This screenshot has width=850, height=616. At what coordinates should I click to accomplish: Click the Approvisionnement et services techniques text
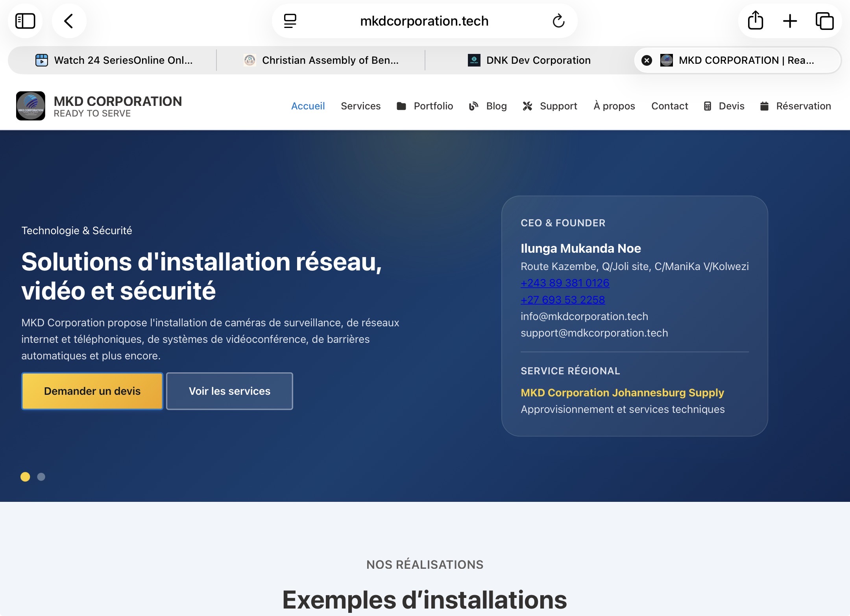pos(623,409)
